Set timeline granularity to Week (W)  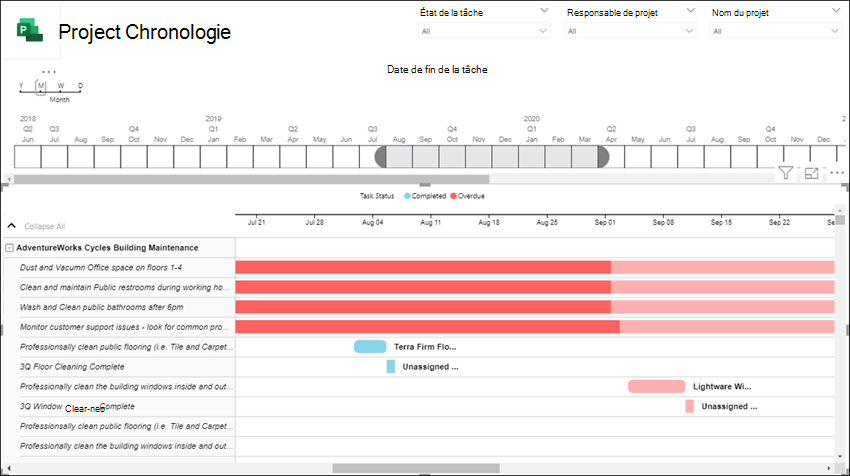coord(61,86)
